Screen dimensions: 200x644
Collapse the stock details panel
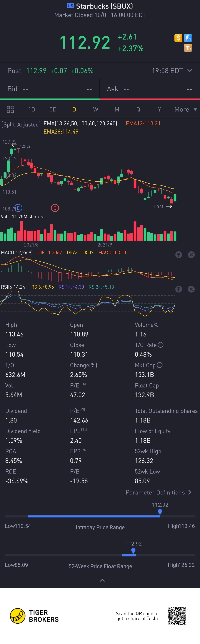[102, 580]
